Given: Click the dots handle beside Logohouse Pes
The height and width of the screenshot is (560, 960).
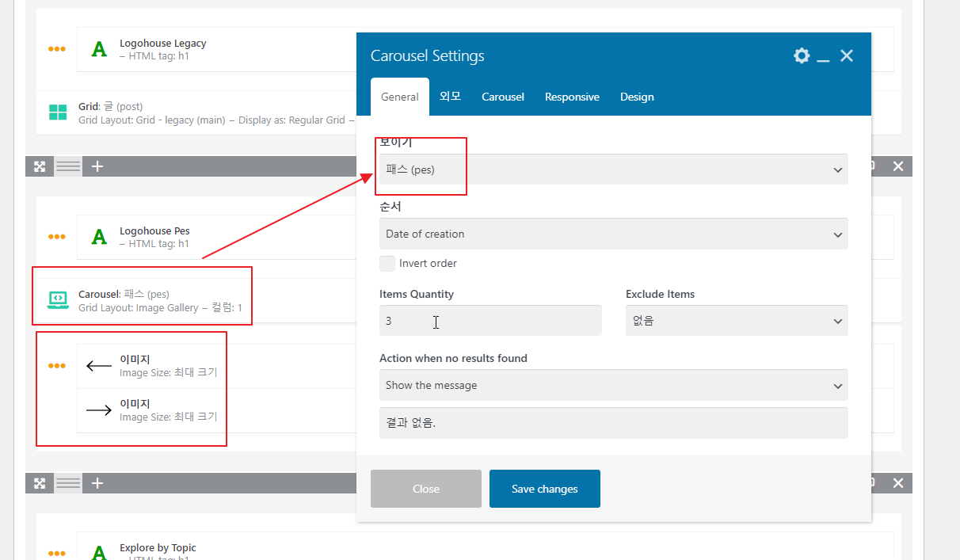Looking at the screenshot, I should click(x=57, y=237).
